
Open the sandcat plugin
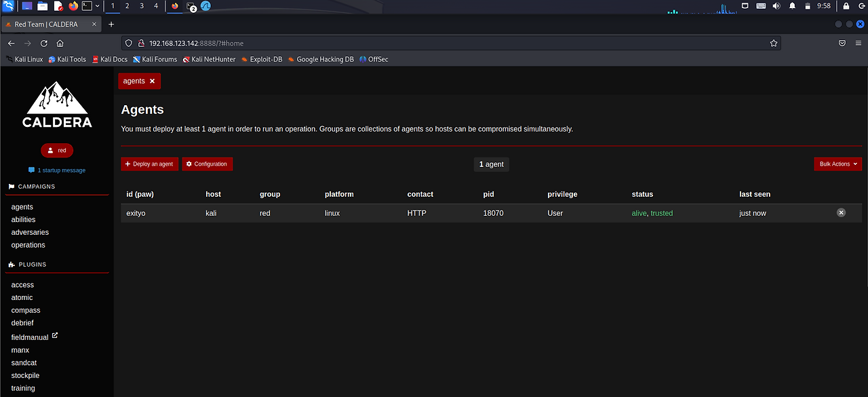[x=24, y=363]
